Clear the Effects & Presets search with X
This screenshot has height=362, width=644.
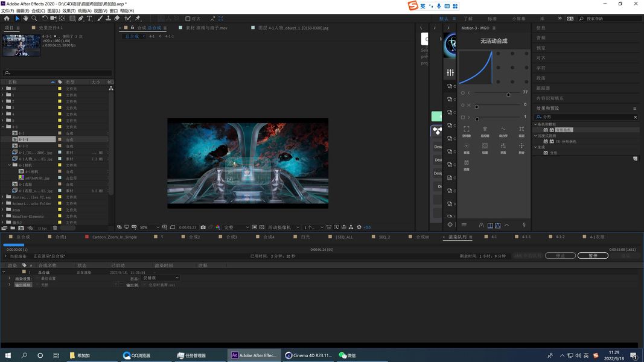point(636,117)
